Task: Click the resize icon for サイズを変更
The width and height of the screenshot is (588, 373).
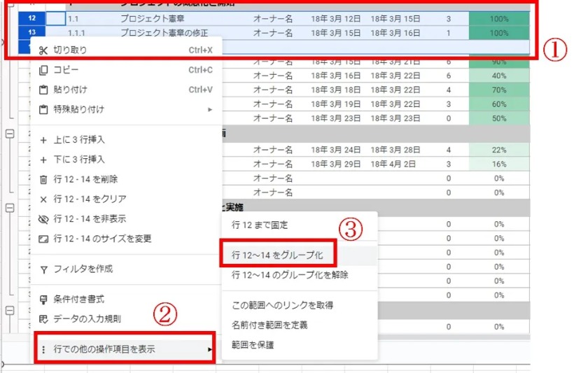Action: [x=43, y=239]
